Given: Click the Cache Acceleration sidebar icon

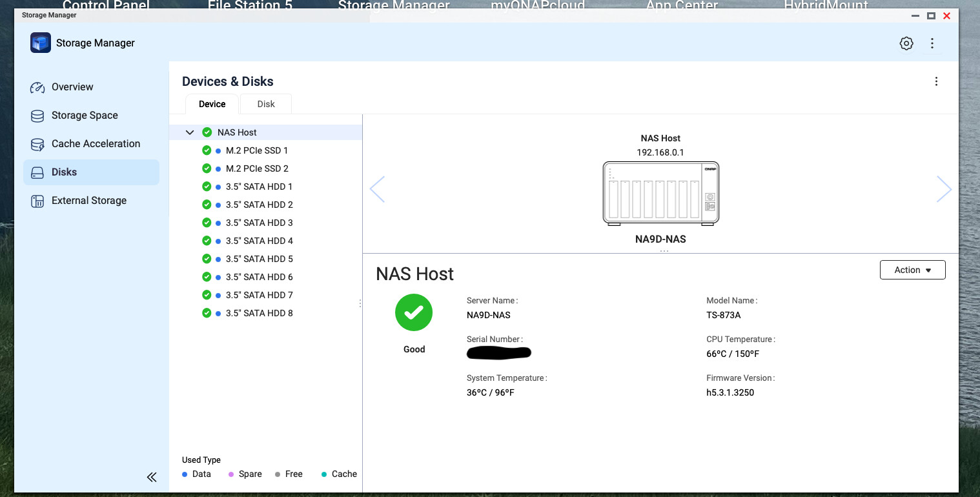Looking at the screenshot, I should tap(37, 144).
